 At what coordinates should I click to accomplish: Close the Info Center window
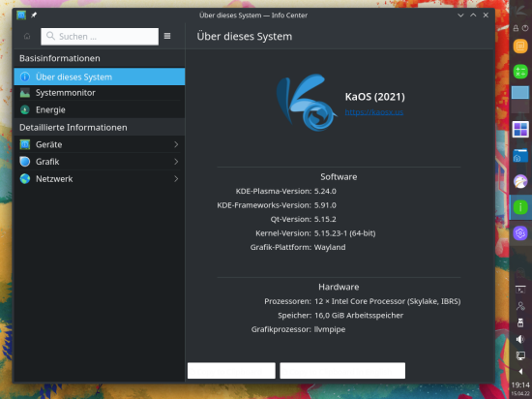[486, 15]
